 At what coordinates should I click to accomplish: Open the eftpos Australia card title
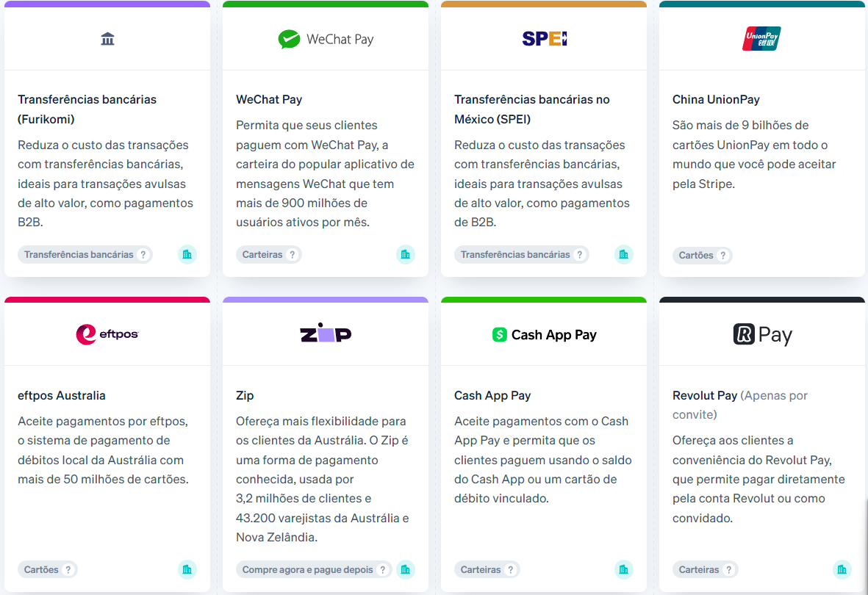(x=62, y=396)
